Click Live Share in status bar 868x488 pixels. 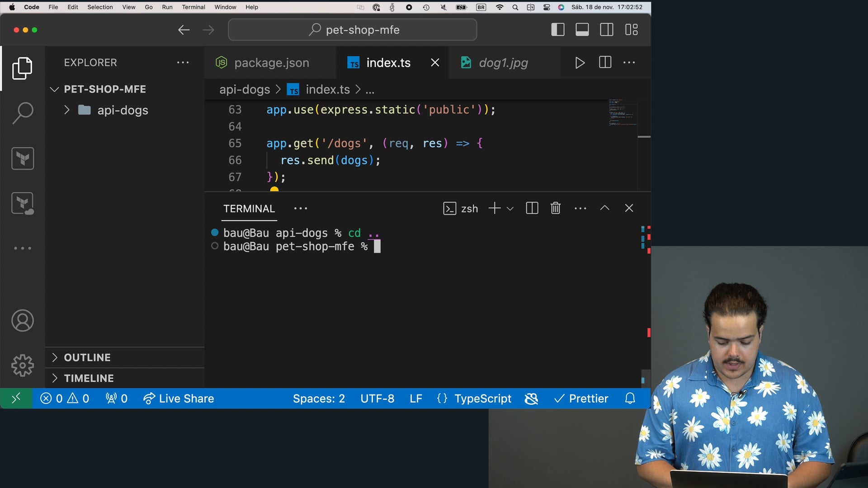click(179, 399)
